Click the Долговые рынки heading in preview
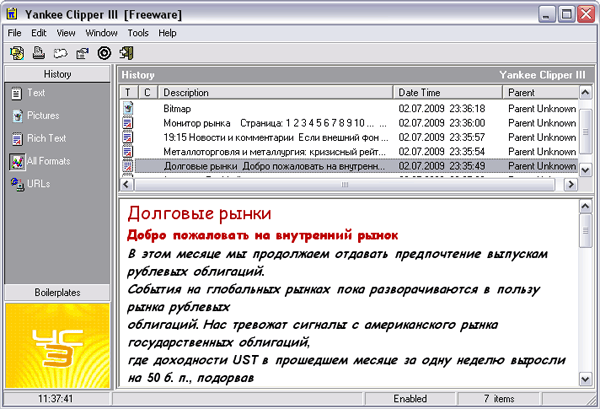600x409 pixels. pyautogui.click(x=199, y=213)
